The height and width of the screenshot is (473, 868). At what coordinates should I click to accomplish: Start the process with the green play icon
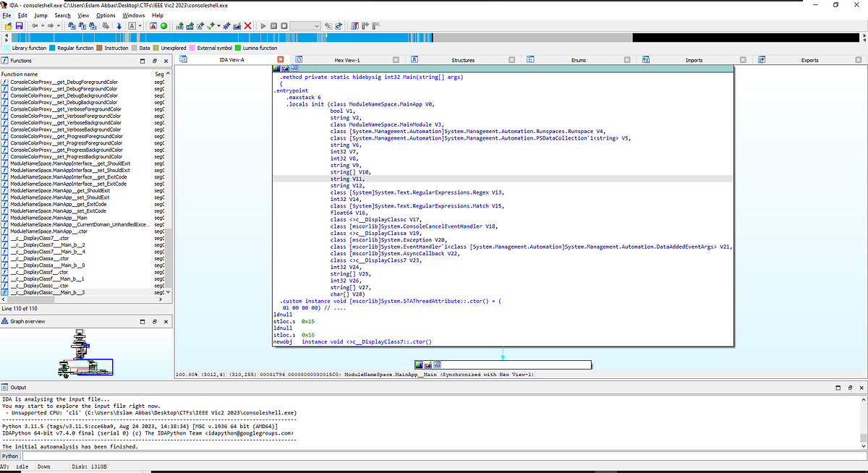coord(263,26)
